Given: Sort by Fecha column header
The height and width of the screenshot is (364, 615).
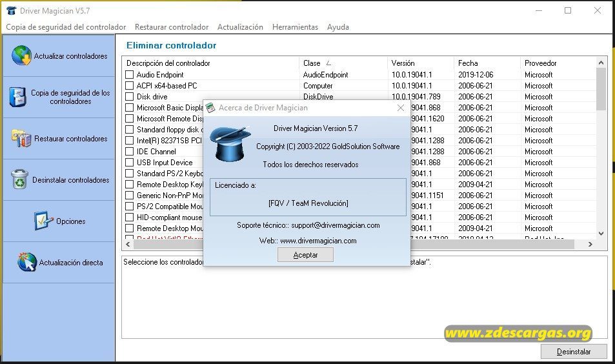Looking at the screenshot, I should pyautogui.click(x=487, y=63).
